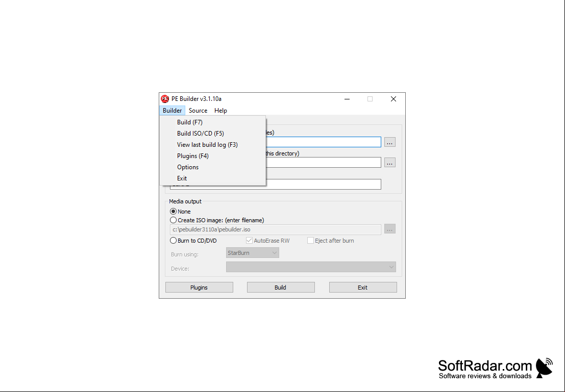Viewport: 565px width, 392px height.
Task: Open the Source menu
Action: pyautogui.click(x=198, y=111)
